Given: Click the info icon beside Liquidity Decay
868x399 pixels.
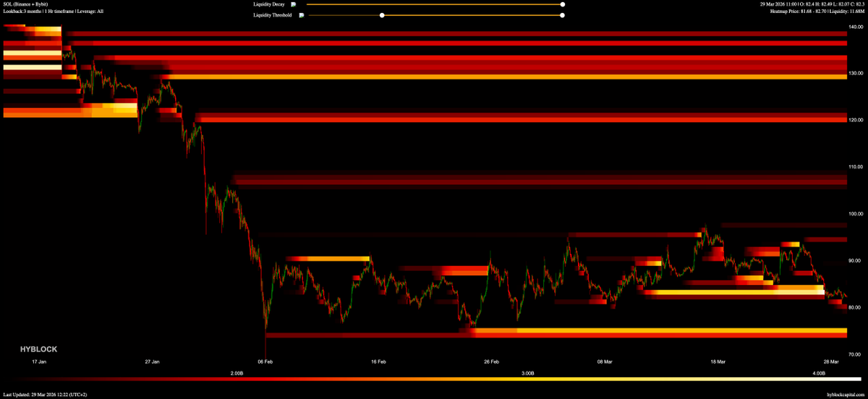Looking at the screenshot, I should pyautogui.click(x=294, y=4).
